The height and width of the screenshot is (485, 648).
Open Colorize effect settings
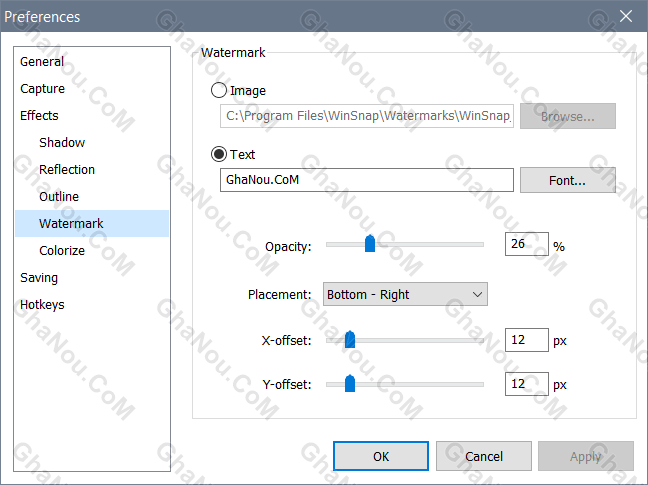[92, 250]
